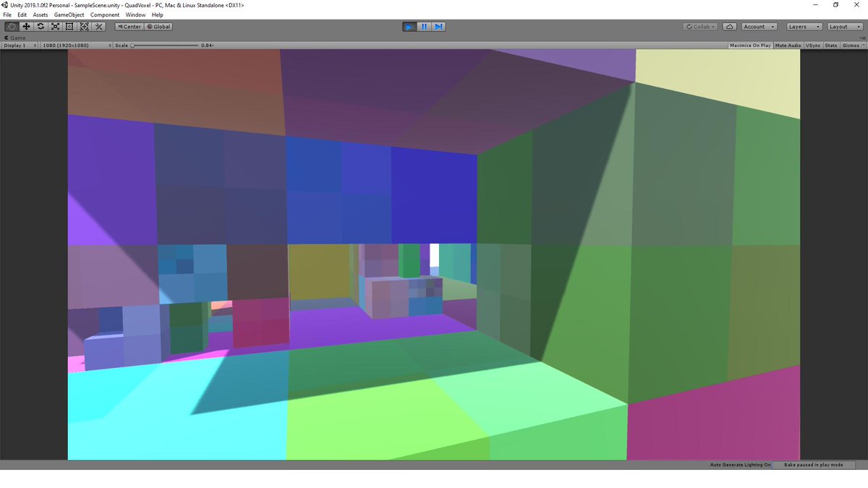Select the Scale tool
Viewport: 868px width, 488px height.
pyautogui.click(x=56, y=27)
